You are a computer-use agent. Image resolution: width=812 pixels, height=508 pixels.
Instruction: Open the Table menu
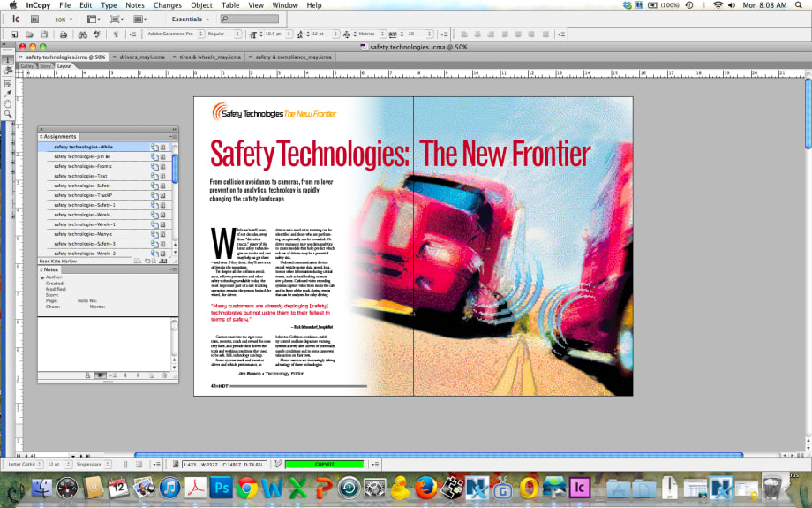tap(230, 5)
